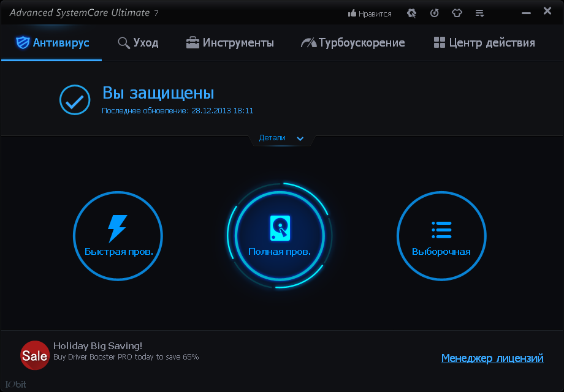The width and height of the screenshot is (564, 392).
Task: Open the Центр действия tab
Action: pyautogui.click(x=484, y=43)
